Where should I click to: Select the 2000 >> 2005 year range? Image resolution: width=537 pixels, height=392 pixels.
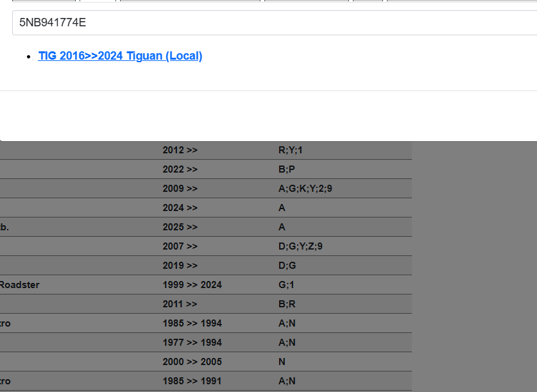(x=192, y=362)
